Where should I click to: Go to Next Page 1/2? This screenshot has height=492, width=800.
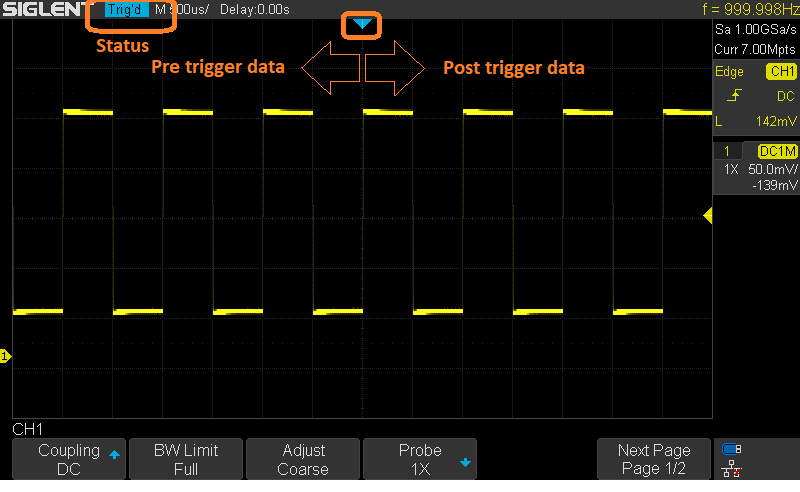(x=654, y=459)
